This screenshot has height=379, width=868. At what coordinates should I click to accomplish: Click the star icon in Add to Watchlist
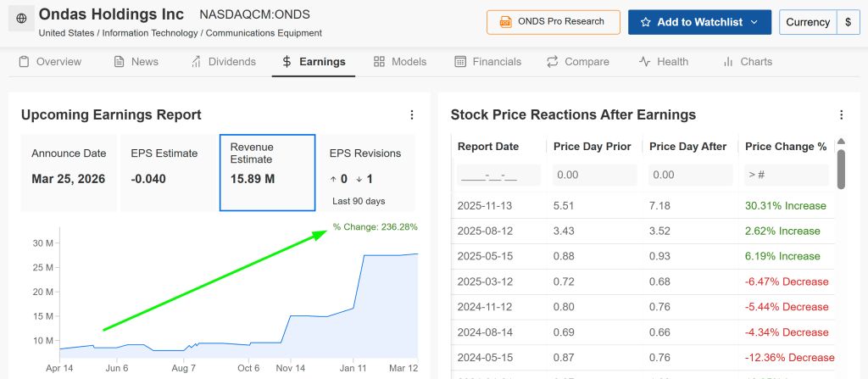(646, 22)
